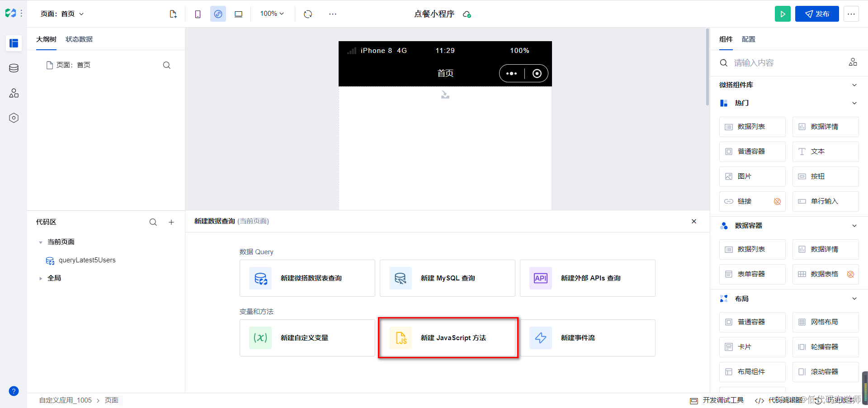Screen dimensions: 868x408
Task: Click the green preview play button
Action: click(x=783, y=14)
